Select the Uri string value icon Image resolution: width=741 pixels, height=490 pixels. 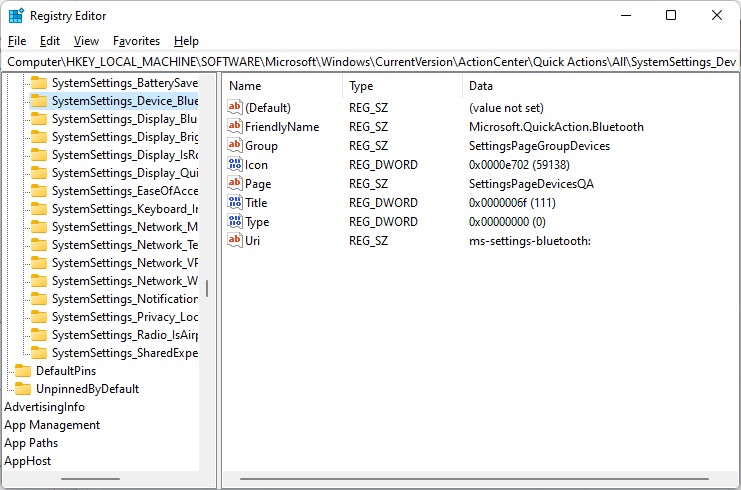[235, 241]
